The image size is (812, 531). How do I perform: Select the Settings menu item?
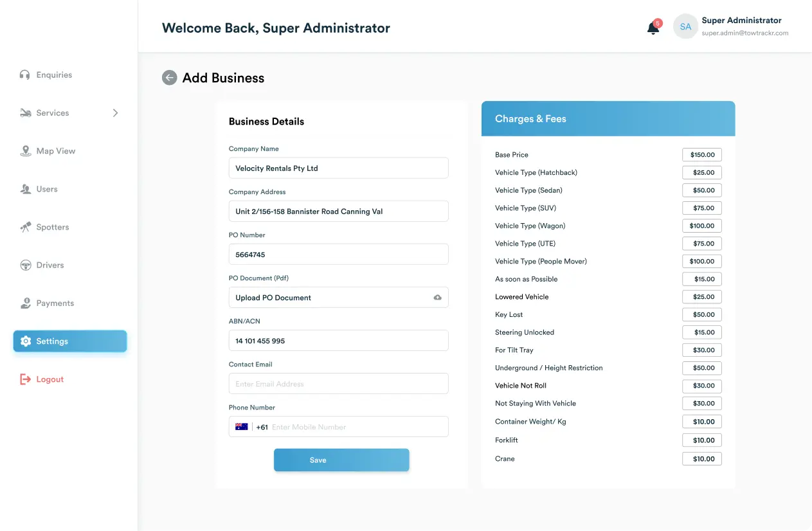tap(70, 341)
